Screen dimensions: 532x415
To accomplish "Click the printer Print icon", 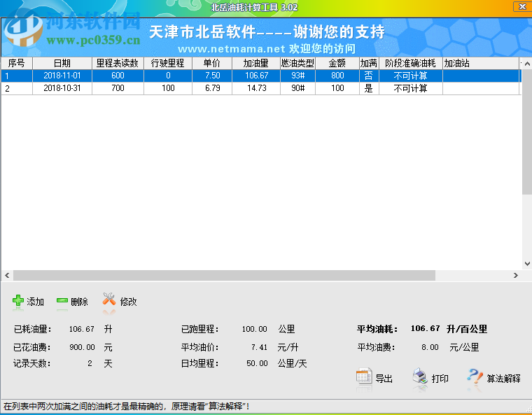I will click(x=420, y=377).
